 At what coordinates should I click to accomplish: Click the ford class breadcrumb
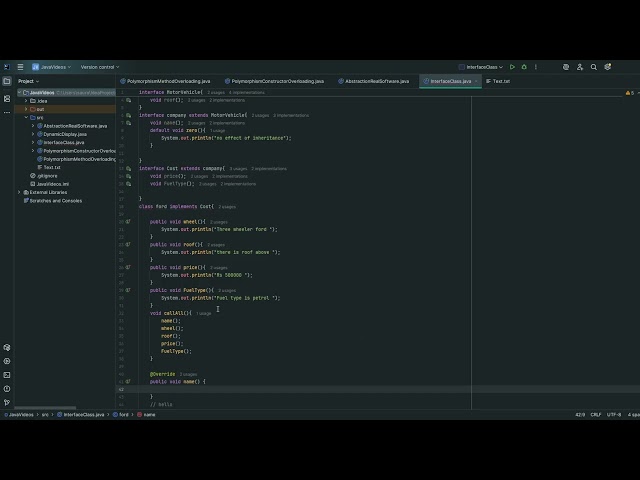121,415
